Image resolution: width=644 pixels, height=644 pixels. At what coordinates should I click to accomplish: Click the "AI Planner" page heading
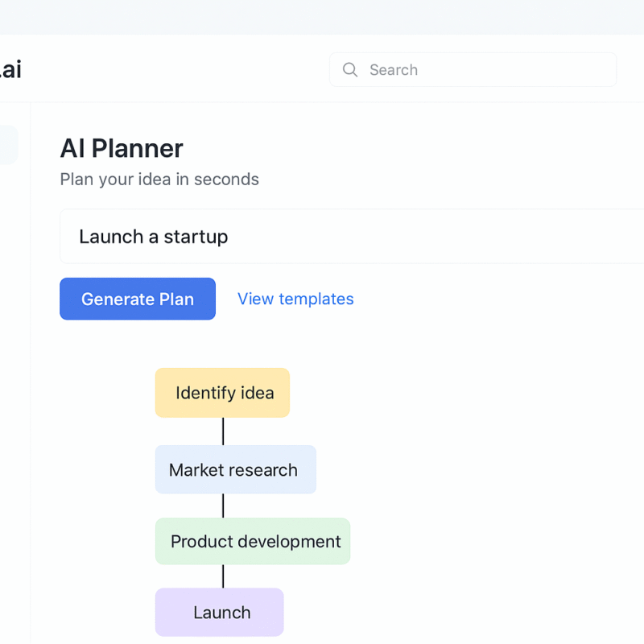[122, 148]
